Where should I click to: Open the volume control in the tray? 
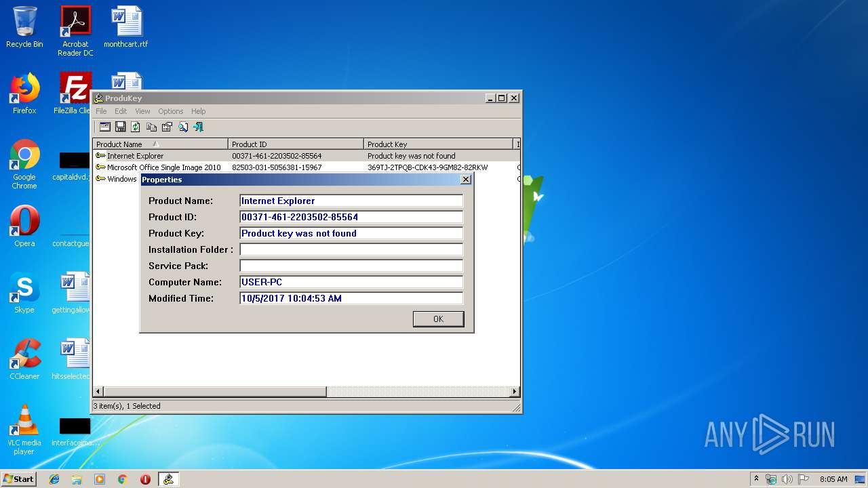coord(787,479)
